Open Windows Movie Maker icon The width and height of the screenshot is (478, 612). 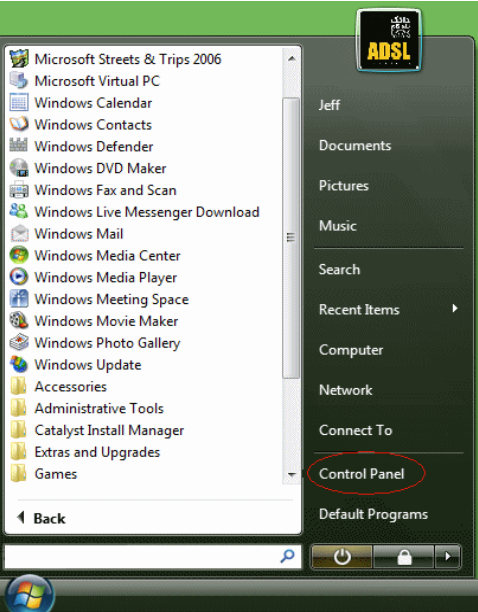19,321
